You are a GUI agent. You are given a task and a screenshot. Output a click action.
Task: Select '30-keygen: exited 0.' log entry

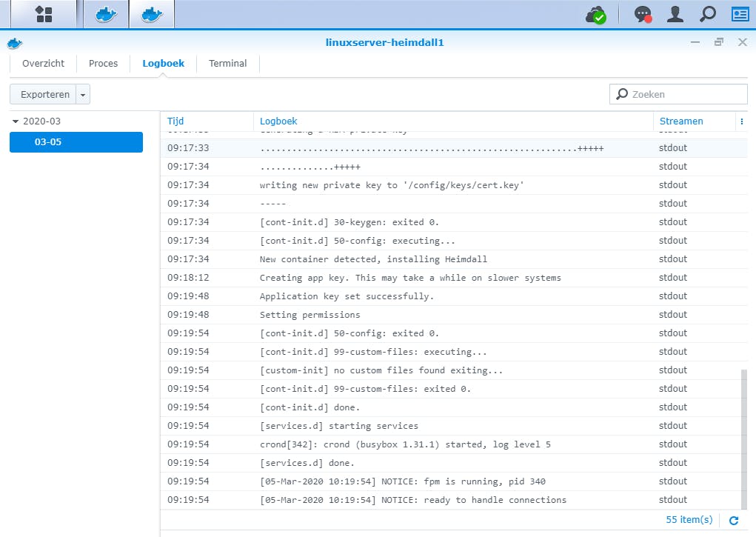[454, 222]
